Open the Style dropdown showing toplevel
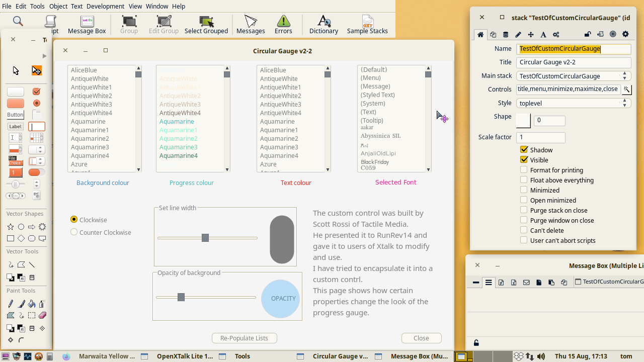This screenshot has height=362, width=644. 574,103
